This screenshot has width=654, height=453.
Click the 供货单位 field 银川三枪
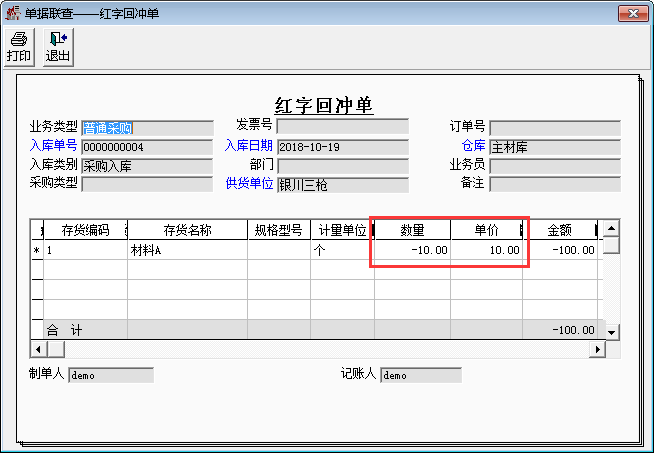[343, 184]
